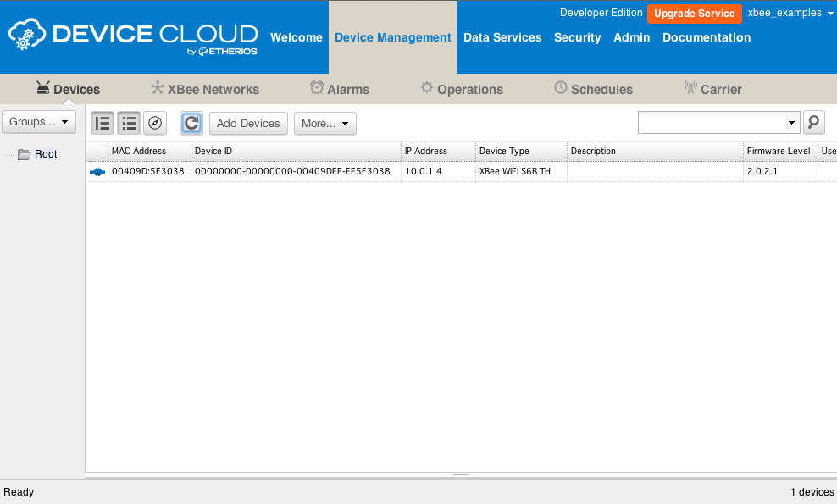Screen dimensions: 837x504
Task: Sort by Description column header
Action: tap(655, 151)
